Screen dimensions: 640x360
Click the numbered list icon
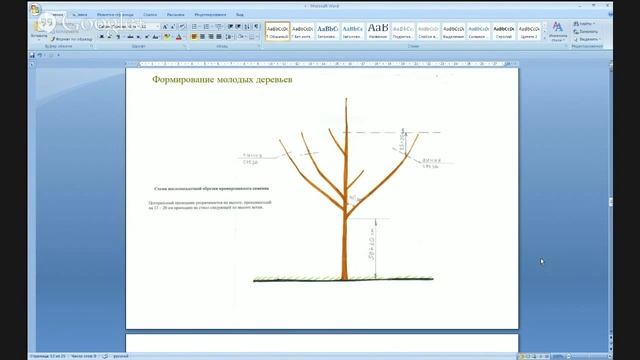point(207,27)
